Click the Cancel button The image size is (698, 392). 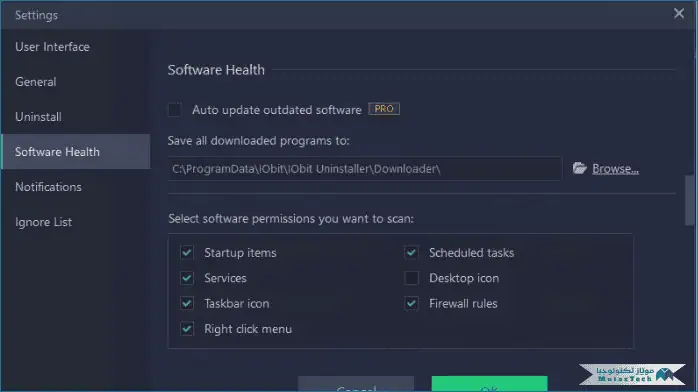(x=356, y=384)
